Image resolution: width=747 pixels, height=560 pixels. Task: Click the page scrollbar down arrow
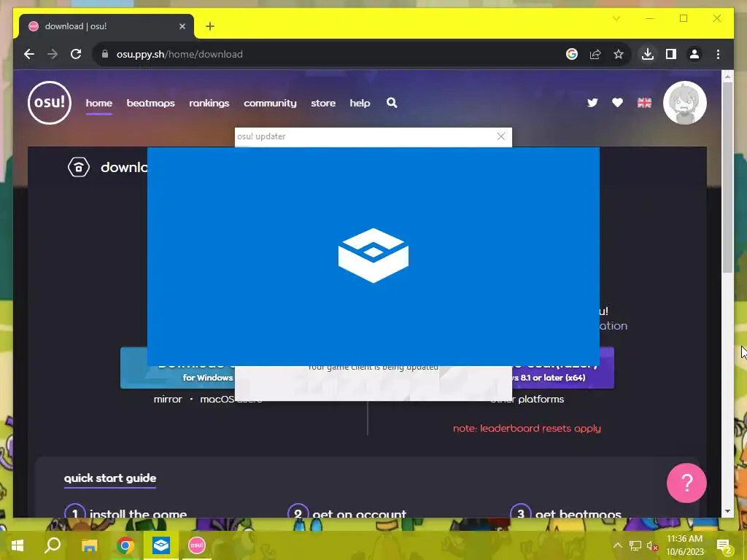coord(727,511)
